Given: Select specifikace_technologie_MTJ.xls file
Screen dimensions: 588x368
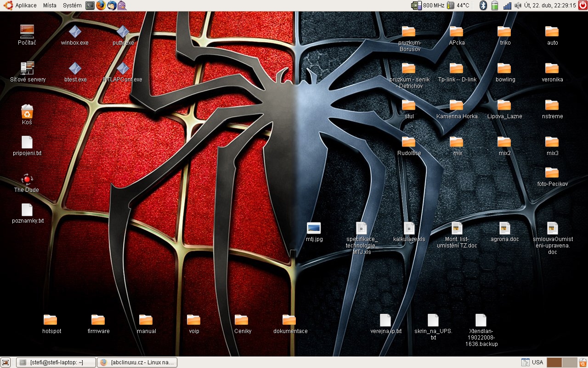Looking at the screenshot, I should 362,238.
